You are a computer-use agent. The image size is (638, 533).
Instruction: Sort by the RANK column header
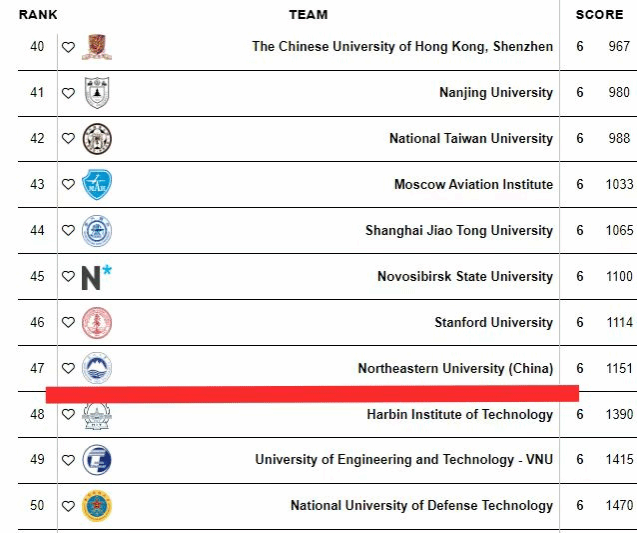pyautogui.click(x=38, y=15)
